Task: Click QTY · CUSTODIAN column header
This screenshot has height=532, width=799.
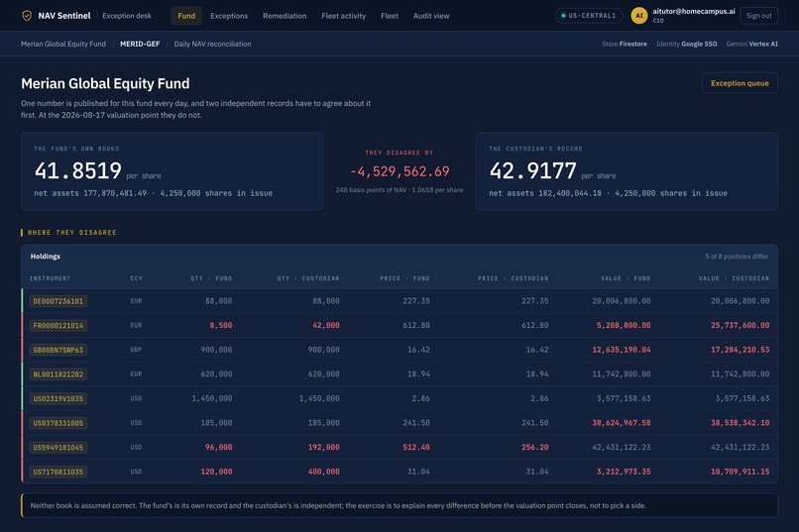Action: coord(308,278)
